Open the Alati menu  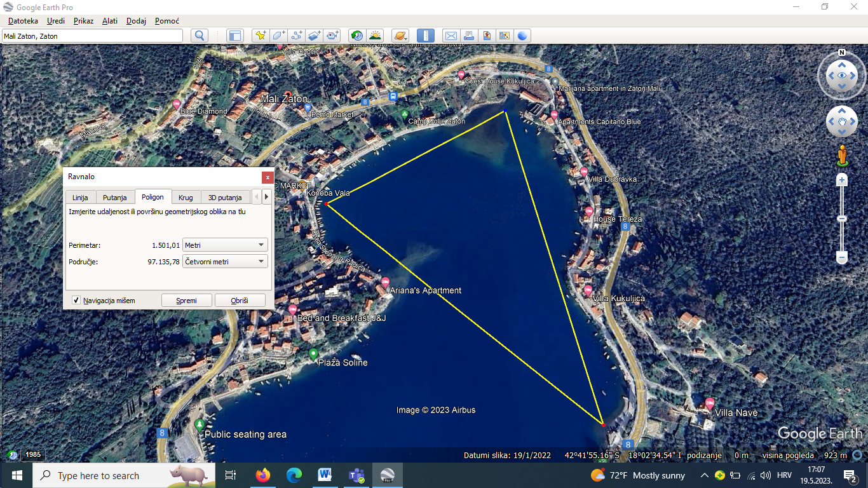(110, 21)
